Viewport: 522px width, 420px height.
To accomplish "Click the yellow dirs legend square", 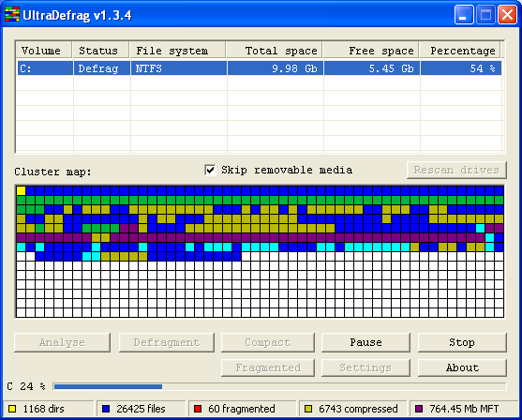I will 12,409.
